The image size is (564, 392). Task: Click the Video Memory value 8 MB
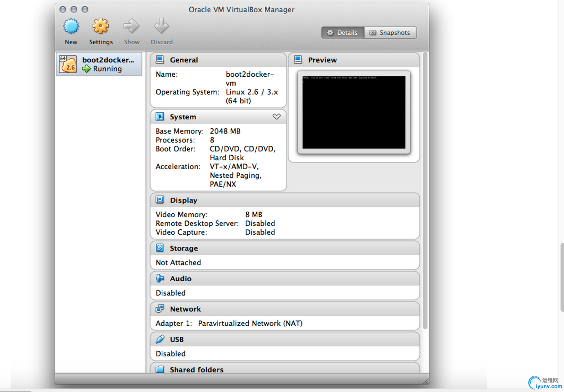click(254, 215)
